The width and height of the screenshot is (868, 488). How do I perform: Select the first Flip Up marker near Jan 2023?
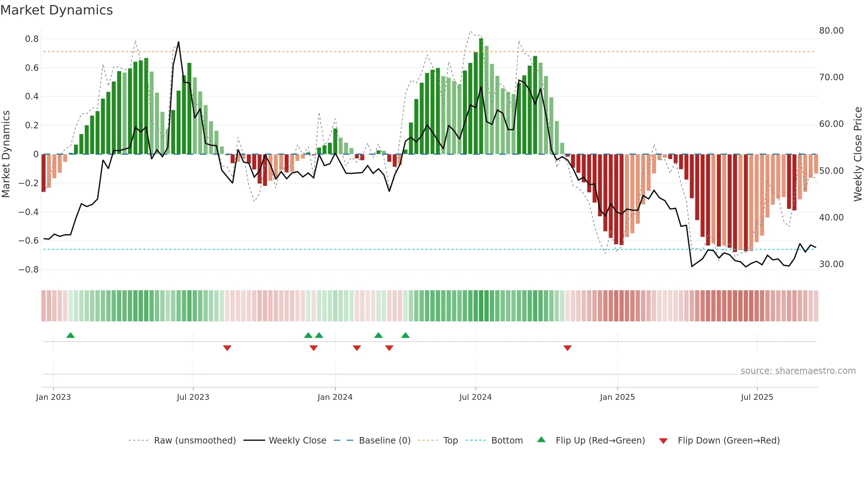coord(71,335)
